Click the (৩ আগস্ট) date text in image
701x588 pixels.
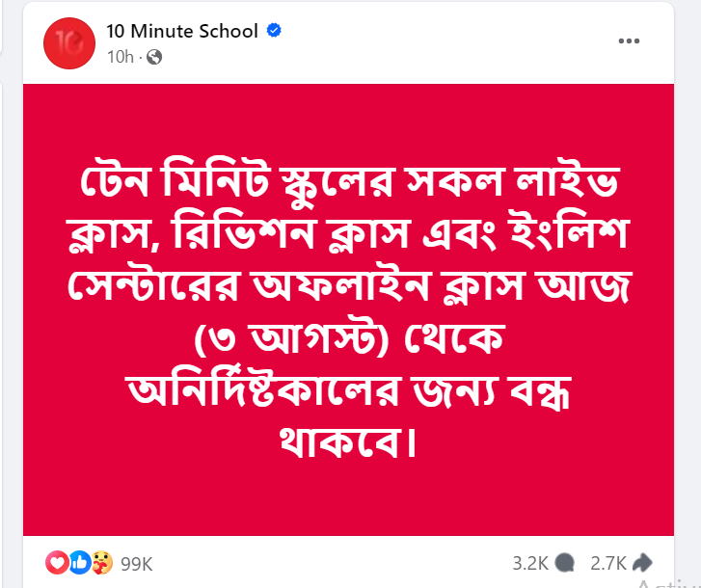[x=292, y=338]
